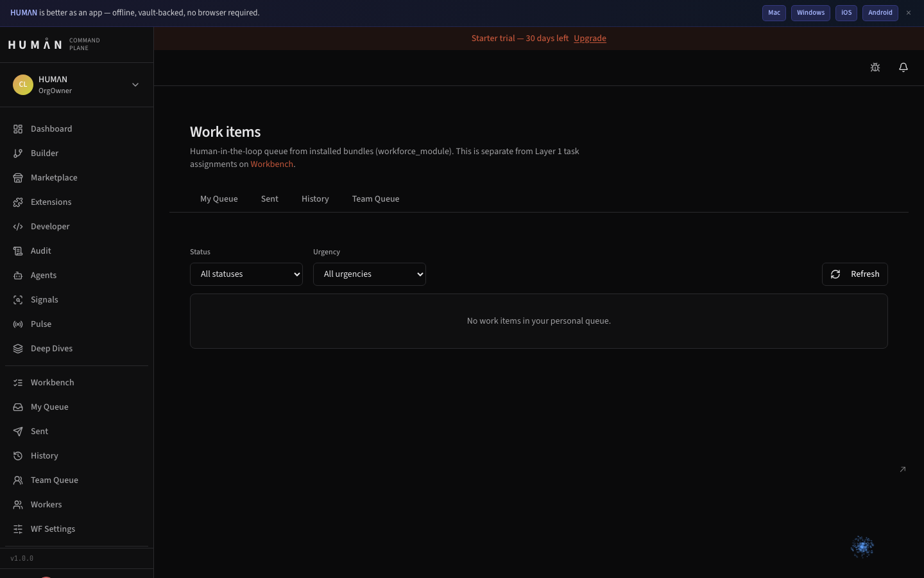Image resolution: width=924 pixels, height=578 pixels.
Task: Click the Workbench checklist icon
Action: point(18,383)
